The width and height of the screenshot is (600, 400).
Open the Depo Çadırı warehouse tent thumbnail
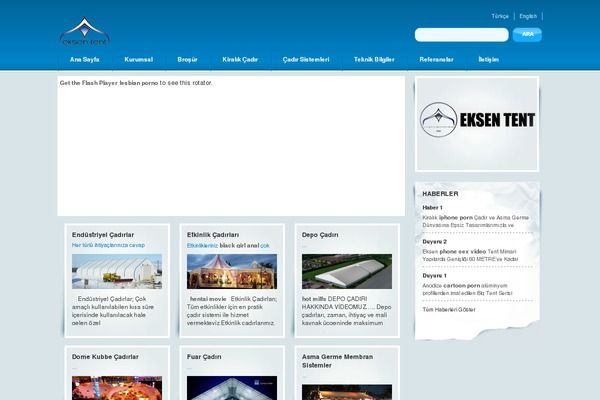click(347, 271)
